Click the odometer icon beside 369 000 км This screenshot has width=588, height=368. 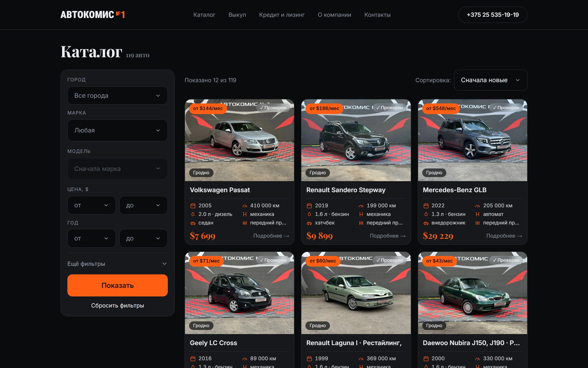361,359
